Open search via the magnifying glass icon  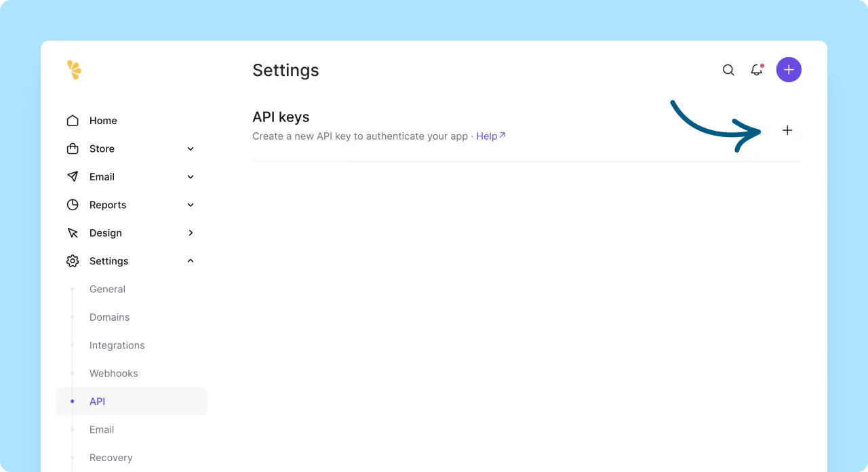728,70
